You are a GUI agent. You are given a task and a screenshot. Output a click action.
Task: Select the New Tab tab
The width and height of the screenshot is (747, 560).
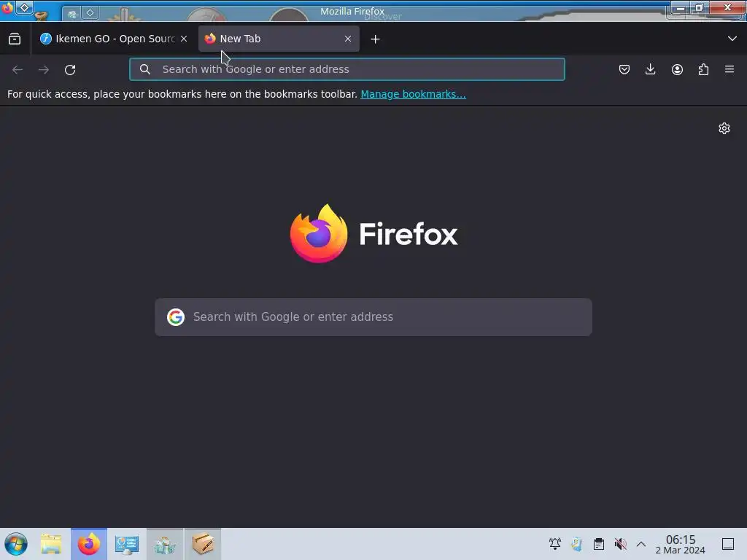[279, 39]
